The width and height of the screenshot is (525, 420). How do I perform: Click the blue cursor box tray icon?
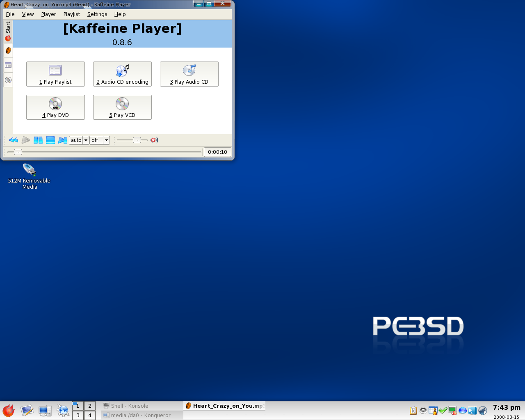(x=472, y=411)
